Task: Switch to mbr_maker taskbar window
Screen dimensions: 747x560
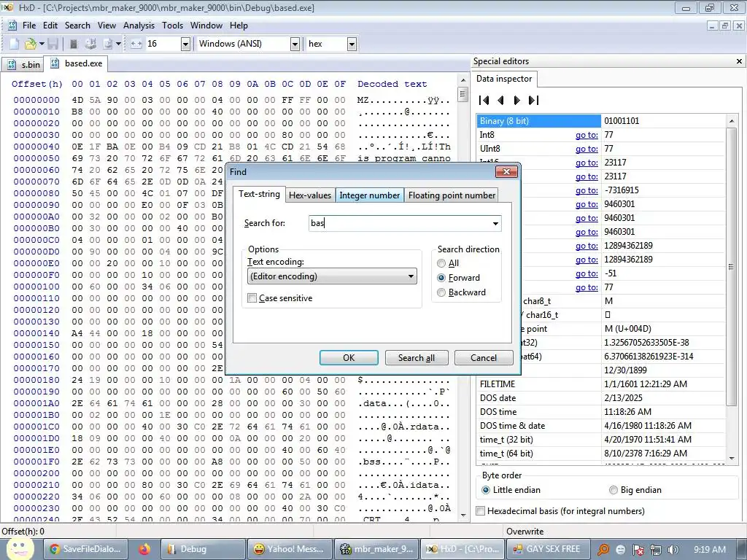Action: click(377, 549)
